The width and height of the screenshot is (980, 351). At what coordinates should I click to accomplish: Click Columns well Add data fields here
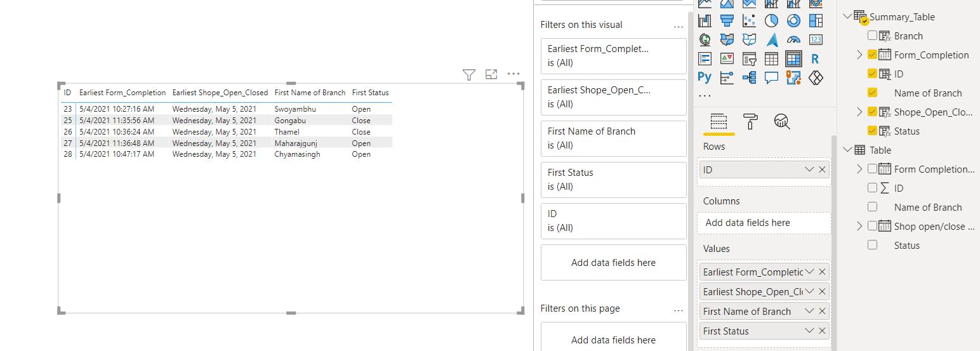[x=764, y=223]
